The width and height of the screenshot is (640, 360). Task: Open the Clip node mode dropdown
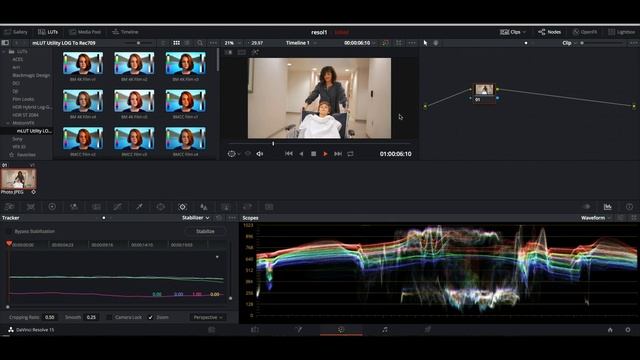569,43
